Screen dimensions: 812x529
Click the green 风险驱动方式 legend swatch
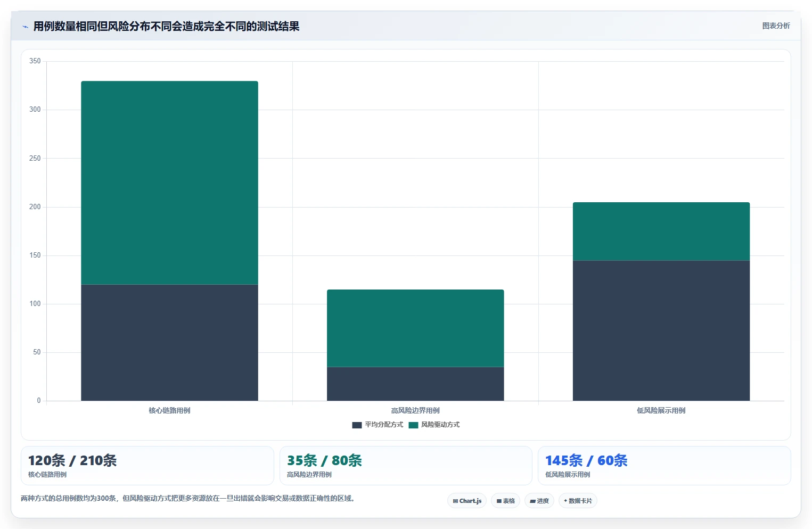(413, 425)
